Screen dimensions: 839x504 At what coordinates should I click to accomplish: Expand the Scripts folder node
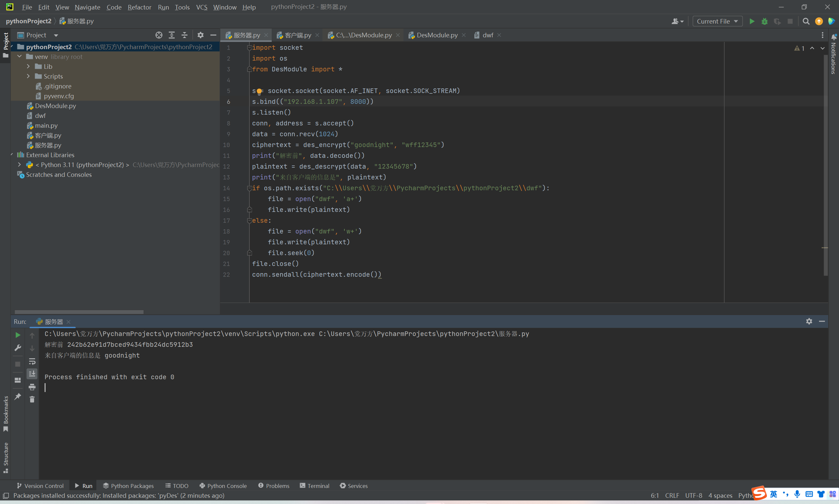click(28, 76)
